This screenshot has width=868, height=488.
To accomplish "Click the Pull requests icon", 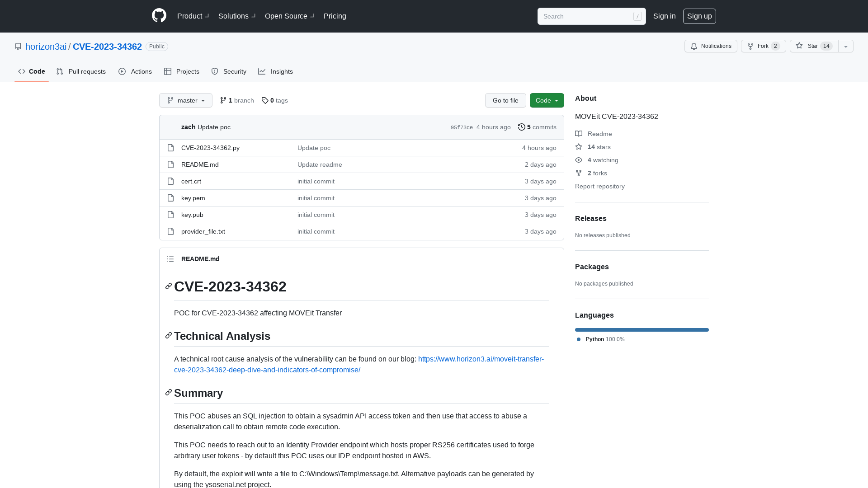I will click(60, 71).
